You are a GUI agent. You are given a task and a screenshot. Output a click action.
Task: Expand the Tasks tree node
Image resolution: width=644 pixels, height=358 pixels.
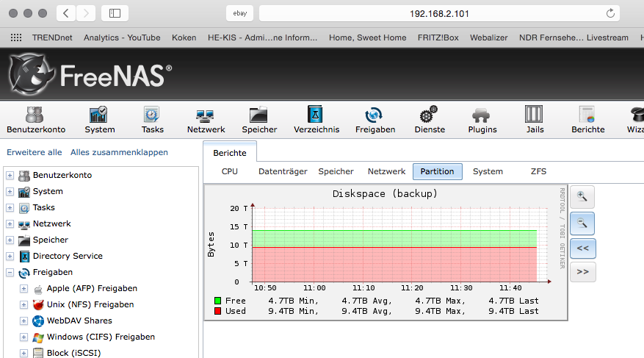pos(10,208)
